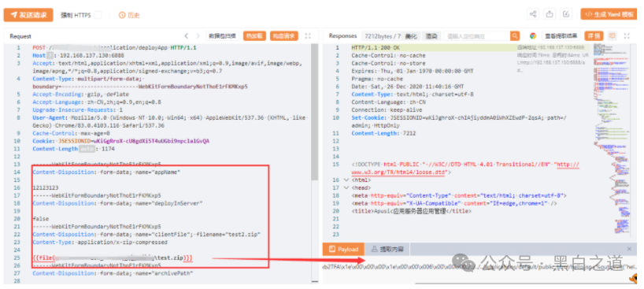Click the orange 发送请求 send request button
The width and height of the screenshot is (644, 289).
tap(28, 15)
